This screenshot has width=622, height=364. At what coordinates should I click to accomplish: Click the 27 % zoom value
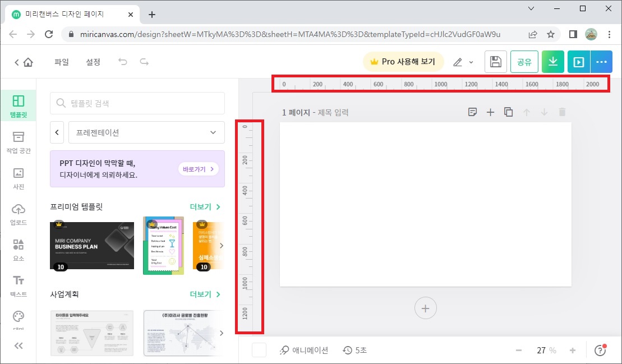[x=546, y=350]
